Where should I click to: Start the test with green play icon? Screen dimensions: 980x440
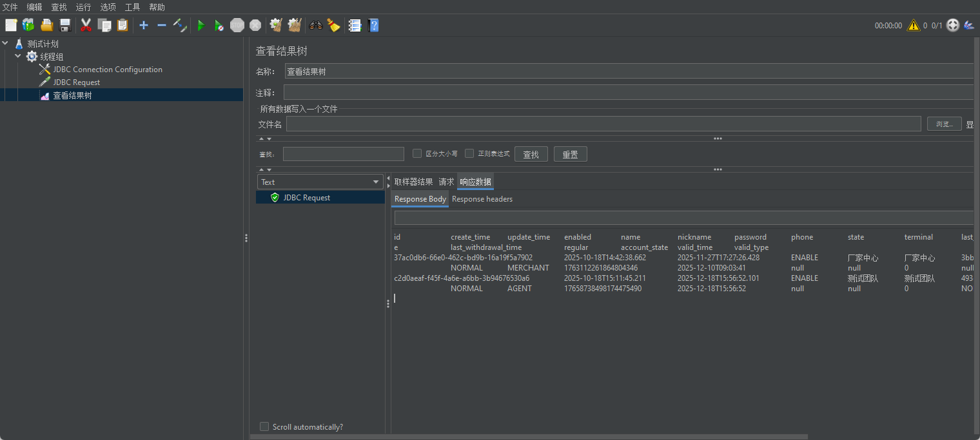pyautogui.click(x=201, y=25)
